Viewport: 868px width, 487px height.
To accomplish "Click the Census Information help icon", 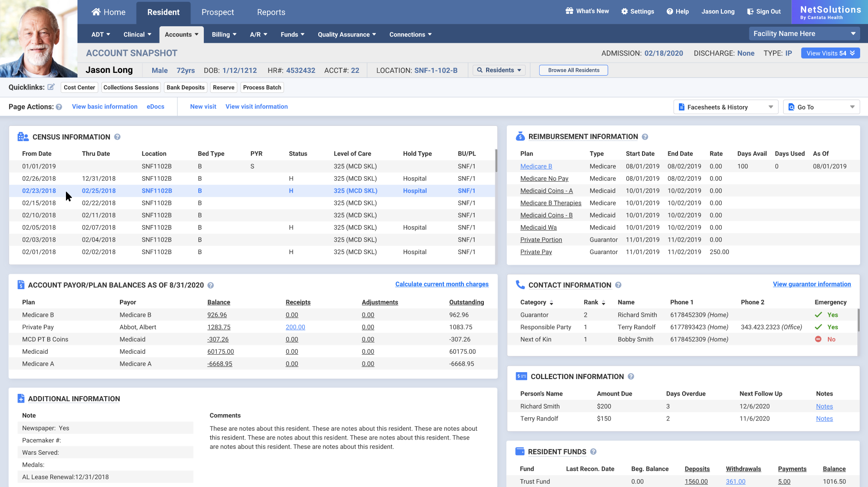I will click(117, 137).
